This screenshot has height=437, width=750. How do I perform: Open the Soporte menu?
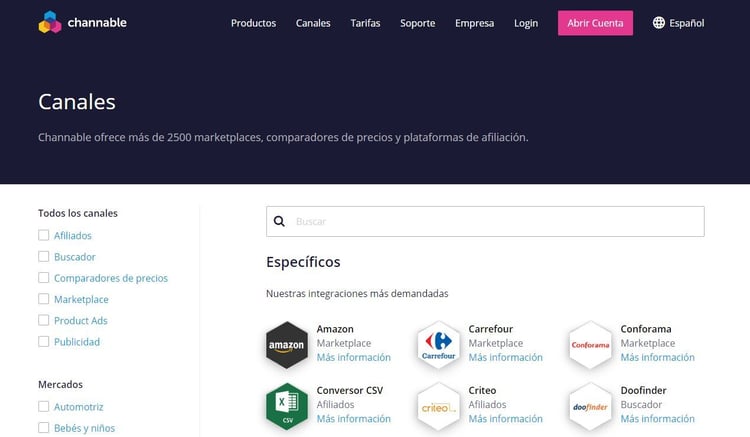pyautogui.click(x=418, y=23)
